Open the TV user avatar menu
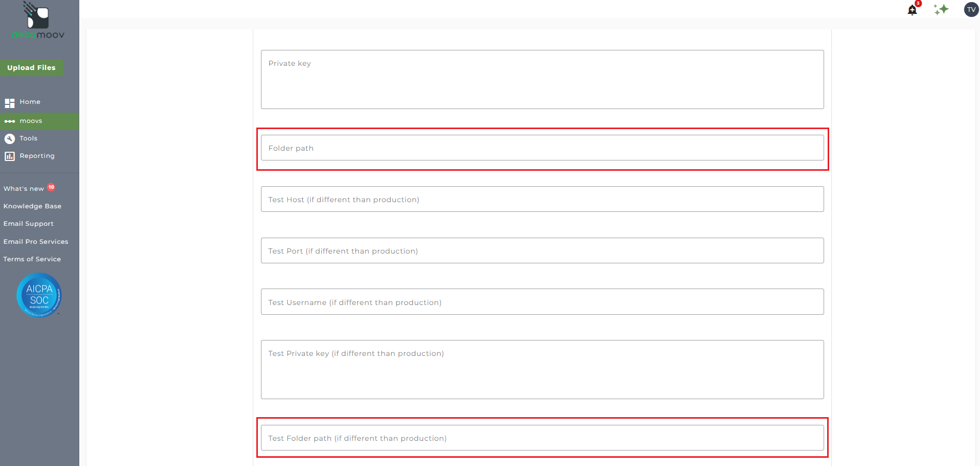The image size is (980, 466). (971, 9)
